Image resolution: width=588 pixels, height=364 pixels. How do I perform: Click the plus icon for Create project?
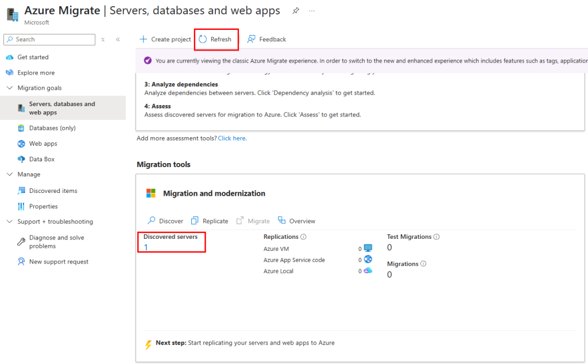143,40
